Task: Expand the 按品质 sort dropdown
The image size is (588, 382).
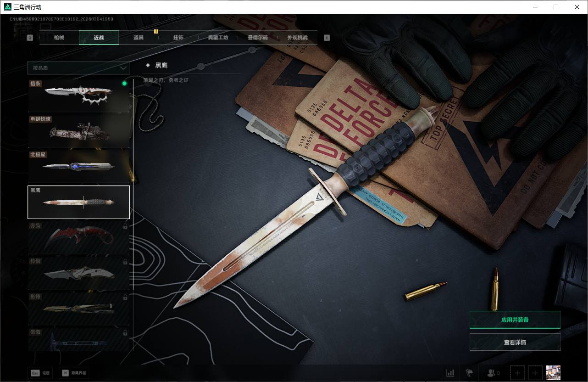Action: pos(78,68)
